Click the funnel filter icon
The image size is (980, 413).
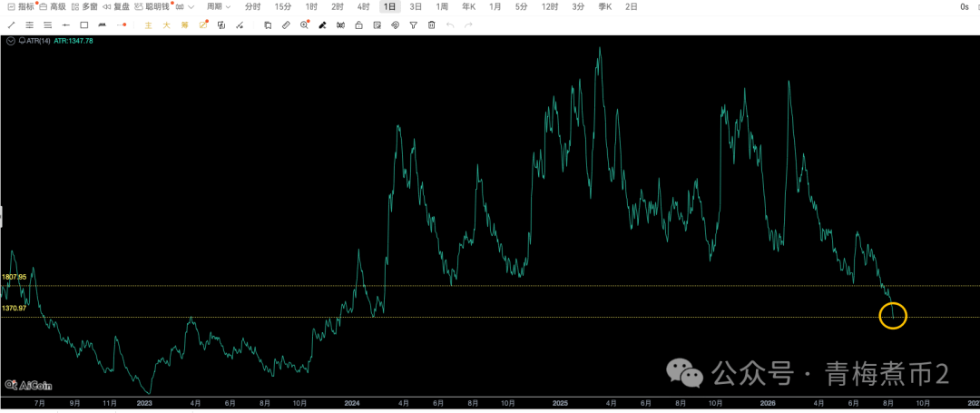[413, 25]
